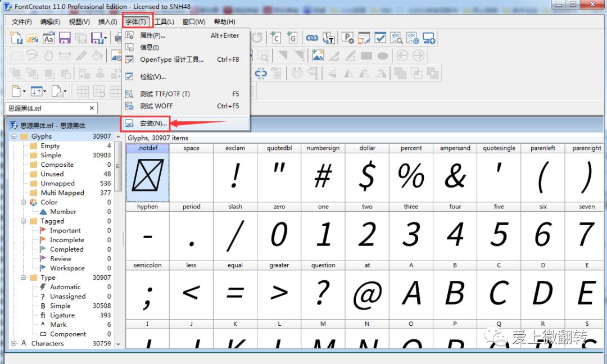Collapse the Glyphs tree node
The width and height of the screenshot is (607, 364).
point(13,136)
